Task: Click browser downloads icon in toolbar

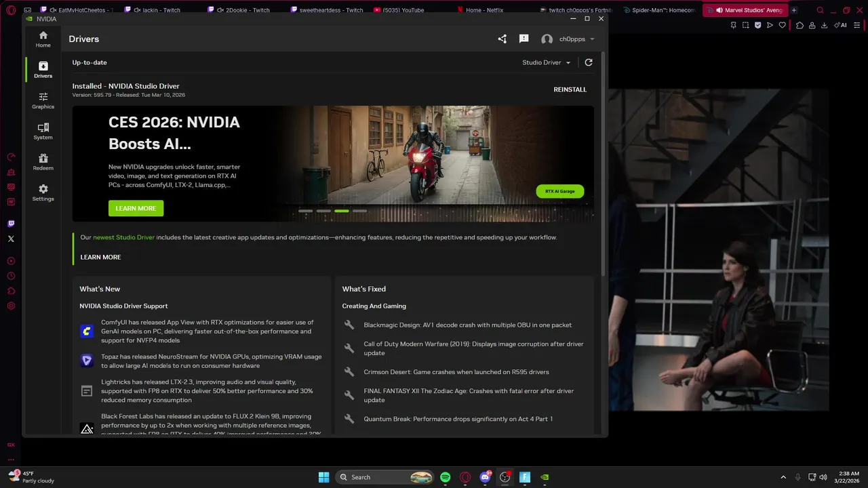Action: coord(825,25)
